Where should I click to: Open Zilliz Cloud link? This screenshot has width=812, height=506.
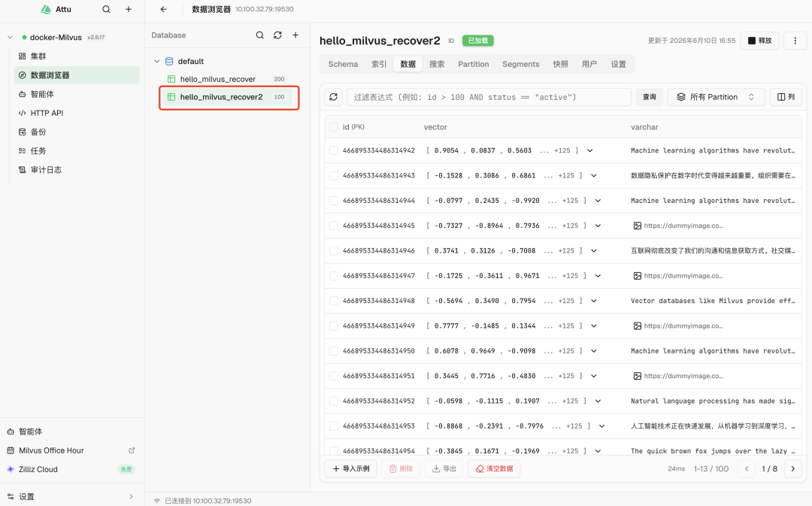[x=71, y=469]
